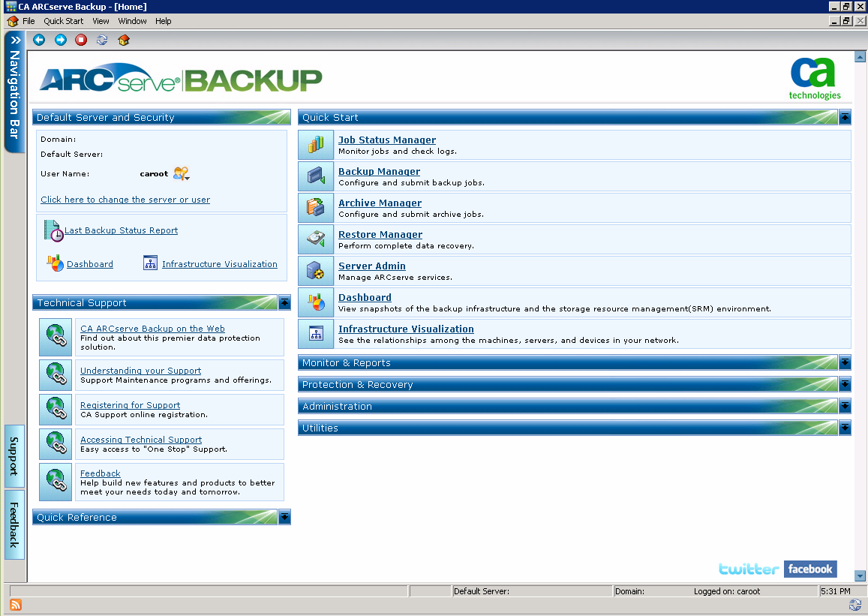Expand the Monitor & Reports section
868x616 pixels.
pos(845,362)
